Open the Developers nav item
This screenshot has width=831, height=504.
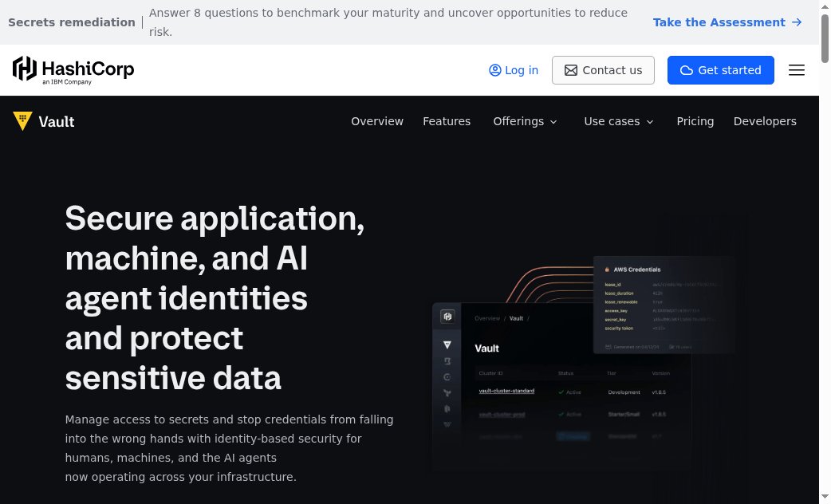(x=765, y=121)
